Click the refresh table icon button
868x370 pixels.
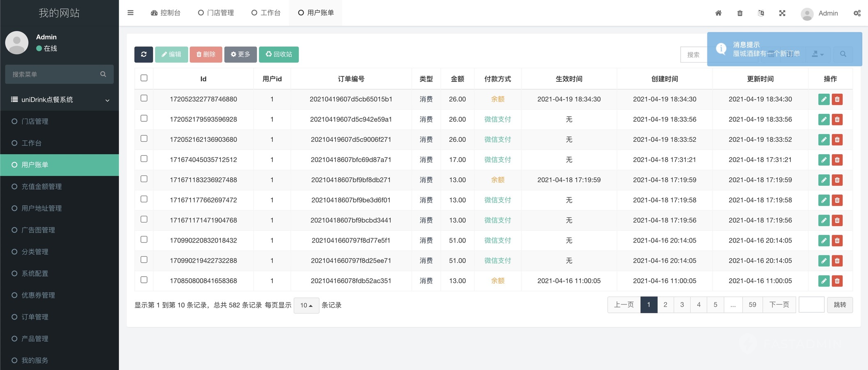click(143, 54)
